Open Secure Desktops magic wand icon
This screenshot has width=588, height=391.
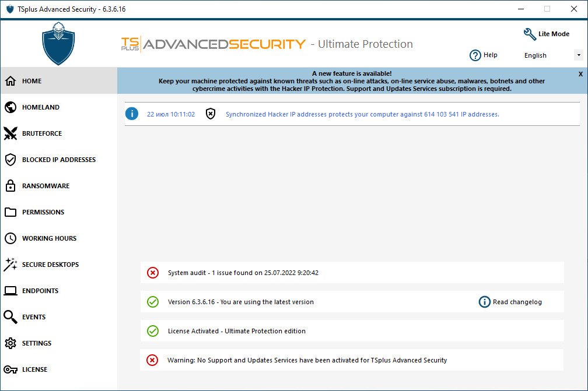click(10, 265)
